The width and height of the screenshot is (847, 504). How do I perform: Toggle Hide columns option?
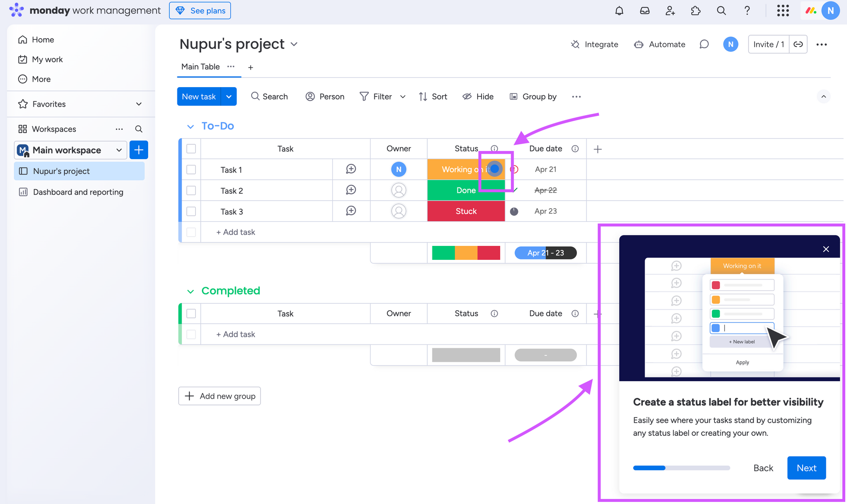tap(478, 97)
